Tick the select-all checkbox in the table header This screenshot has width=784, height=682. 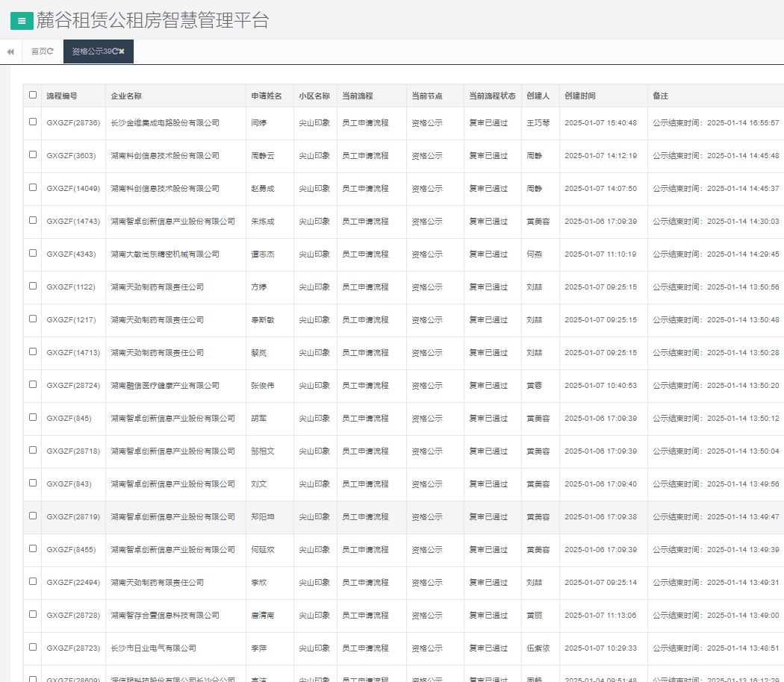click(32, 95)
